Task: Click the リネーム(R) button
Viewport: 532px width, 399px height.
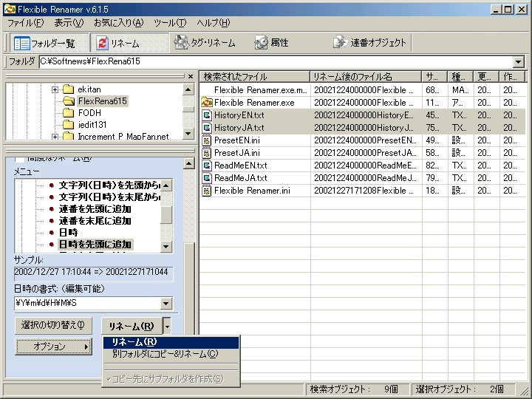Action: click(x=132, y=327)
